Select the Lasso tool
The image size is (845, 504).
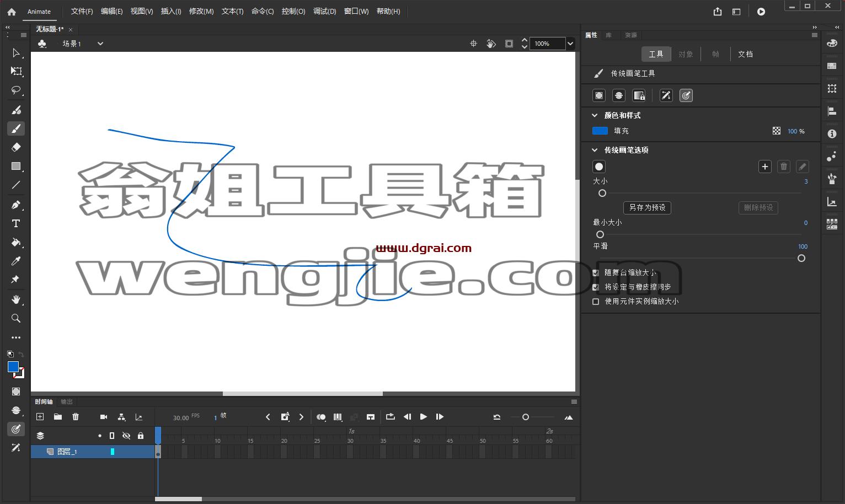coord(16,90)
